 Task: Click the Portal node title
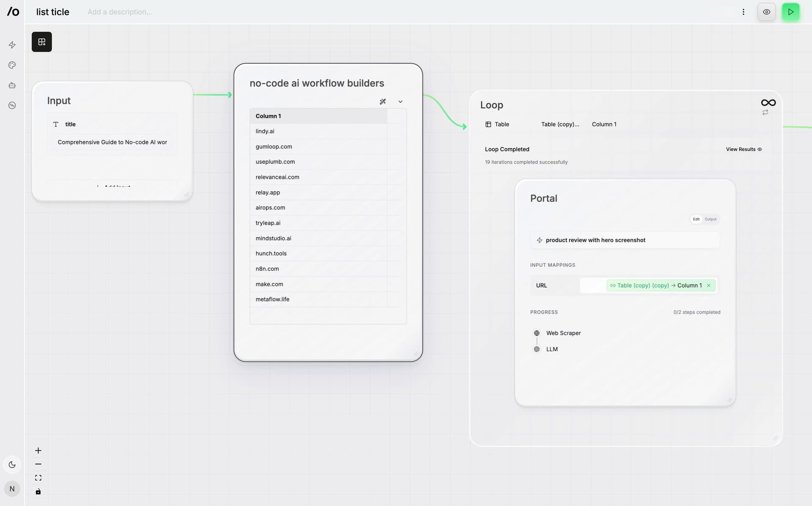pyautogui.click(x=543, y=198)
